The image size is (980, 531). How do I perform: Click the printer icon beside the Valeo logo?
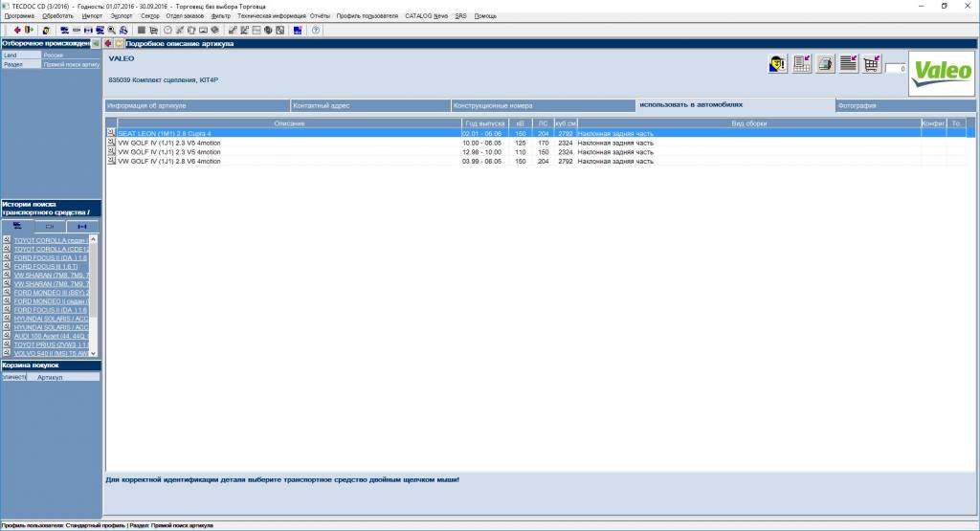[x=825, y=64]
